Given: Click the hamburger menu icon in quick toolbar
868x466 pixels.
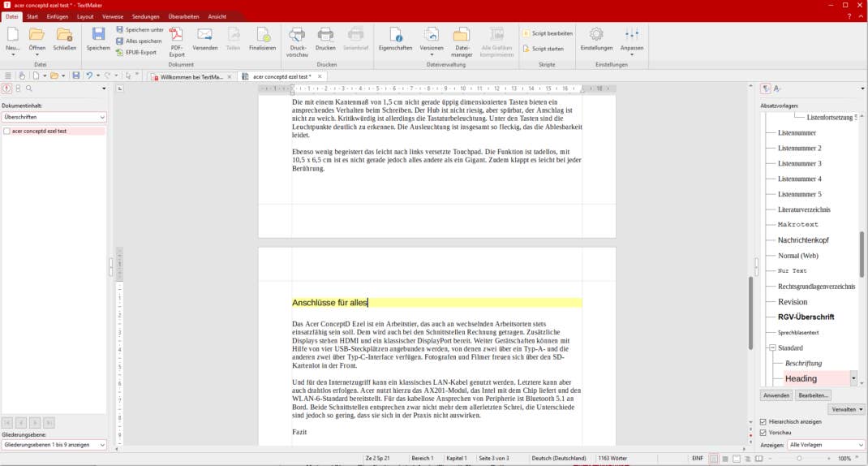Looking at the screenshot, I should (8, 76).
